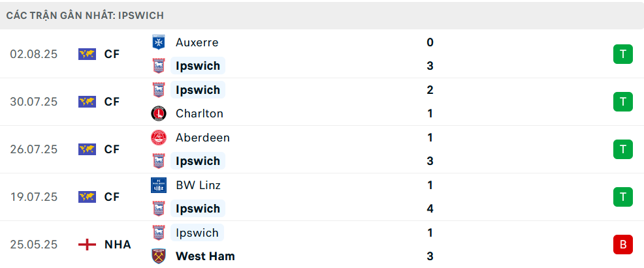Viewport: 644px width, 268px height.
Task: Click the England flag icon beside NHA
Action: pos(87,245)
